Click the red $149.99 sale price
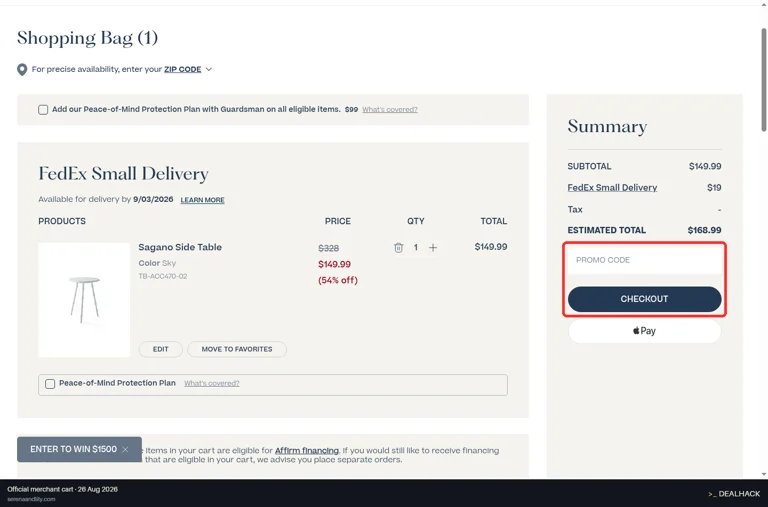Screen dimensions: 768x507 click(335, 265)
